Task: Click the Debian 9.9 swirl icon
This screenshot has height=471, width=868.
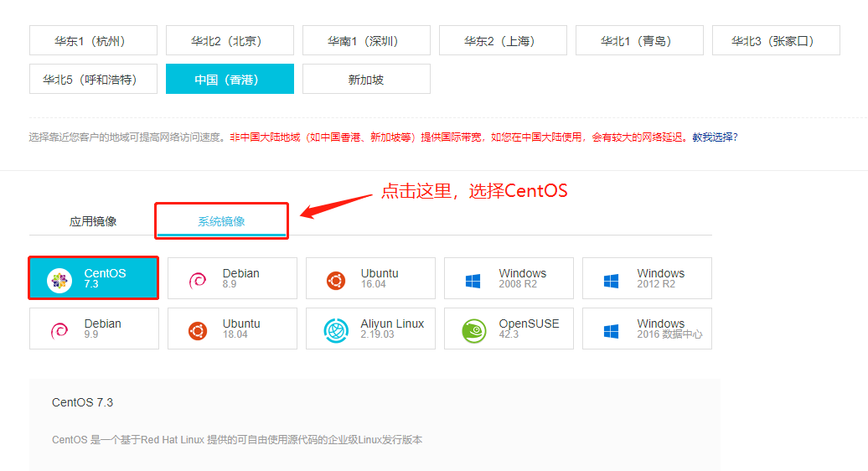Action: coord(59,330)
